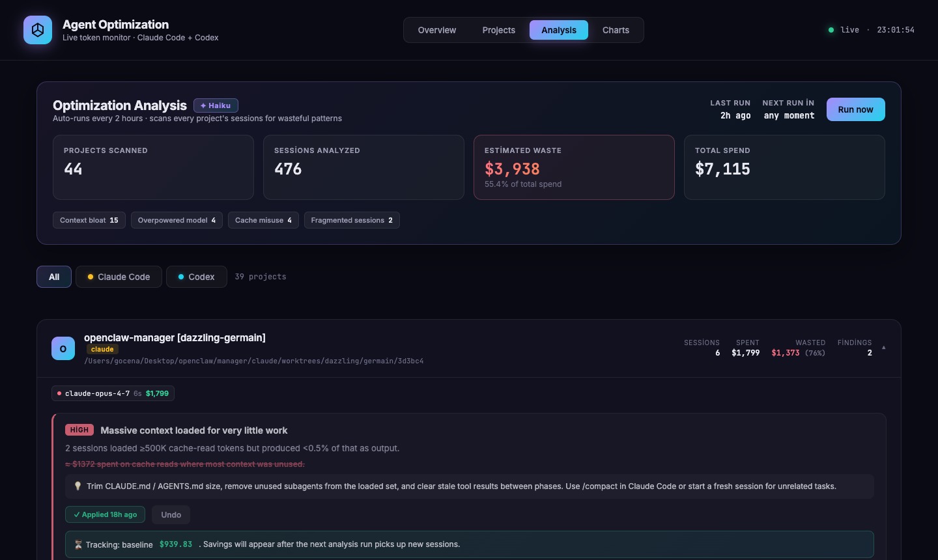
Task: Click the lightbulb recommendation icon
Action: point(78,486)
